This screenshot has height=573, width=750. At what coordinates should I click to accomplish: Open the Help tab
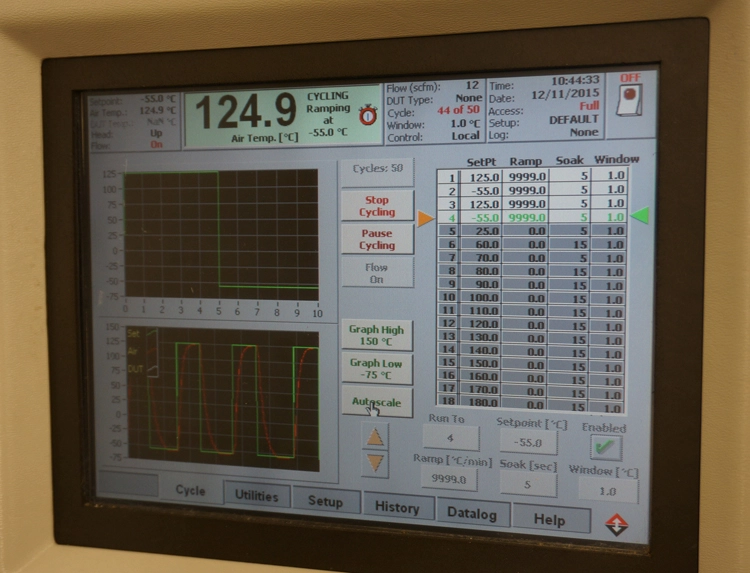[550, 519]
